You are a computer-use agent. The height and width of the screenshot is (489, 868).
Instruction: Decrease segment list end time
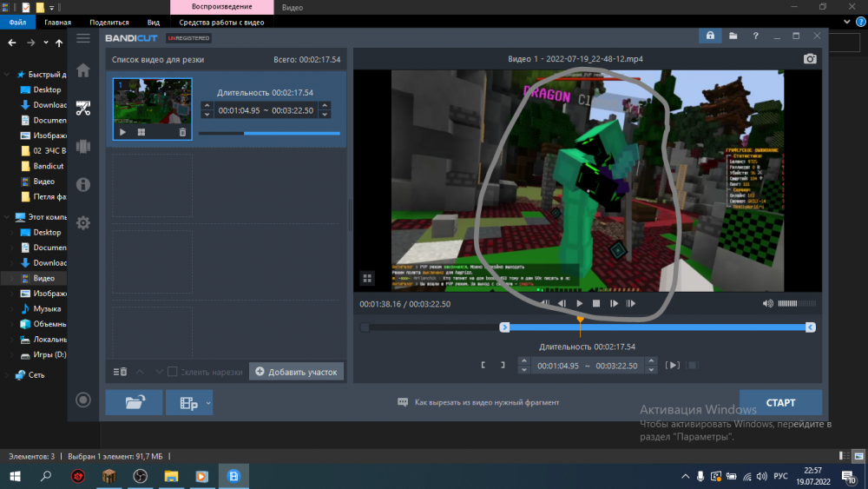[325, 115]
